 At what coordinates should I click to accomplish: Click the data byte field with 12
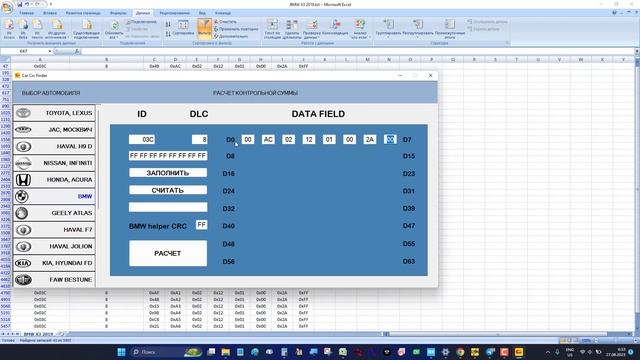pos(309,140)
